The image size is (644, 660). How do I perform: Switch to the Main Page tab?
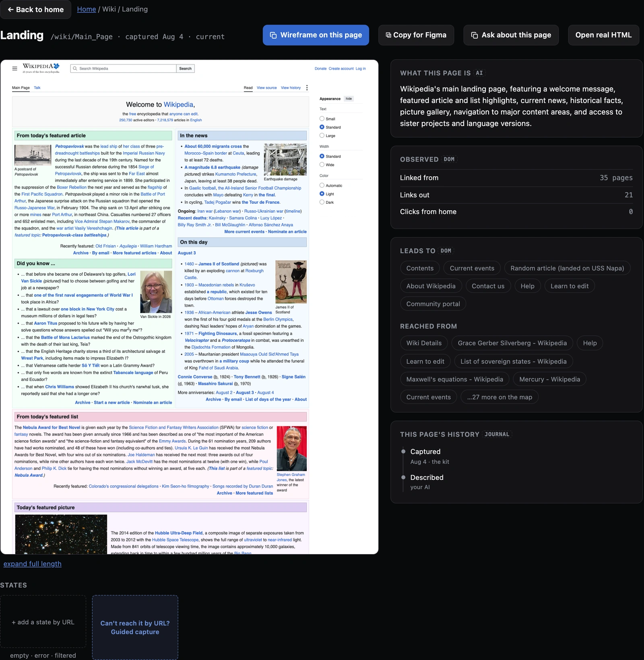coord(21,88)
